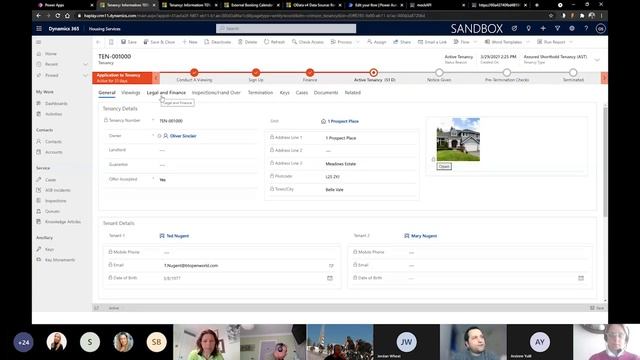Open Home in the left navigation
This screenshot has width=640, height=360.
point(51,54)
